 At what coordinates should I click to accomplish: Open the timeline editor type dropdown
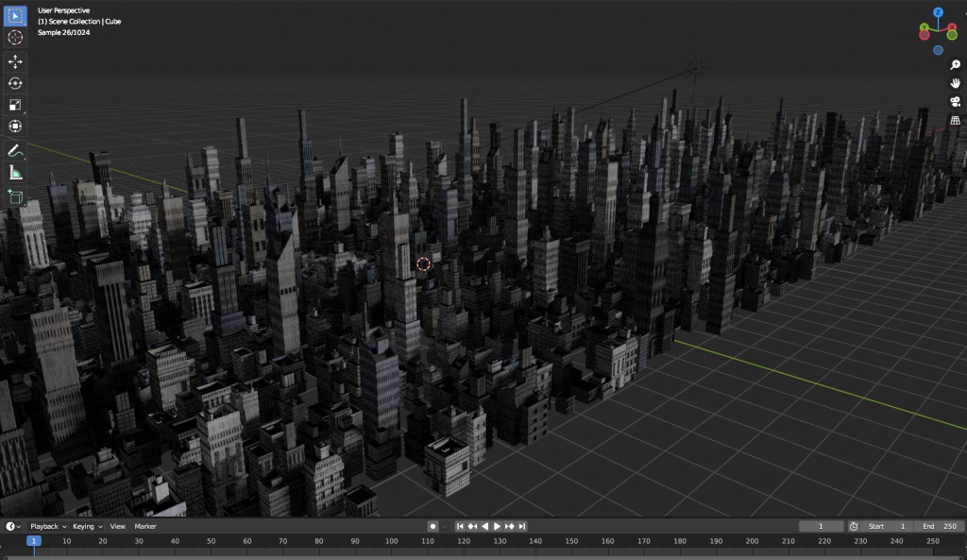click(x=13, y=526)
